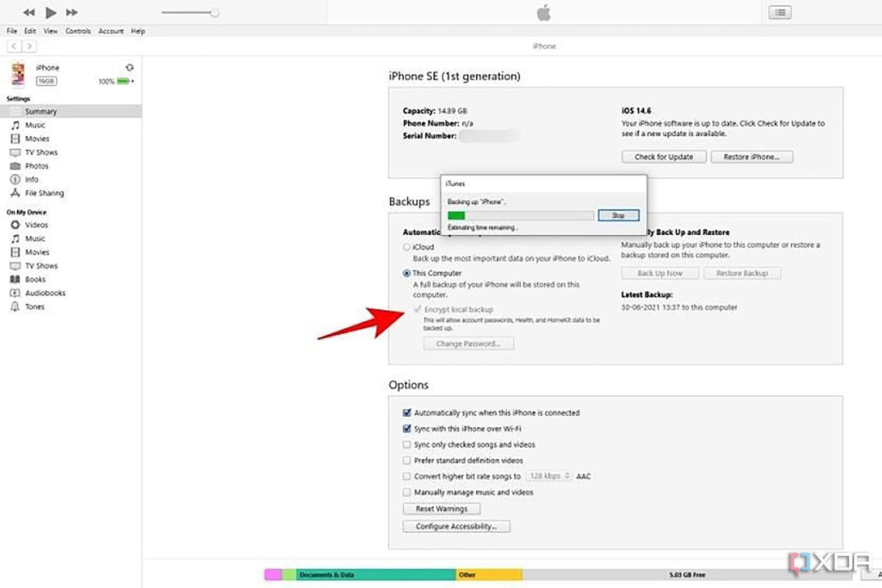The image size is (882, 588).
Task: Click the backup progress bar
Action: tap(521, 215)
